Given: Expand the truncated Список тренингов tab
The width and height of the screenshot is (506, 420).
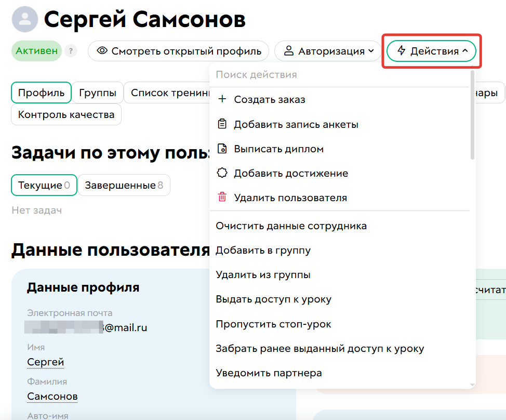Looking at the screenshot, I should coord(166,93).
